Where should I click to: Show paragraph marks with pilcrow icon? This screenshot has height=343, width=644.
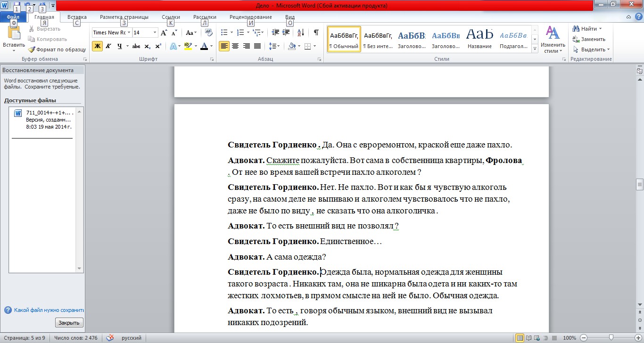click(316, 33)
